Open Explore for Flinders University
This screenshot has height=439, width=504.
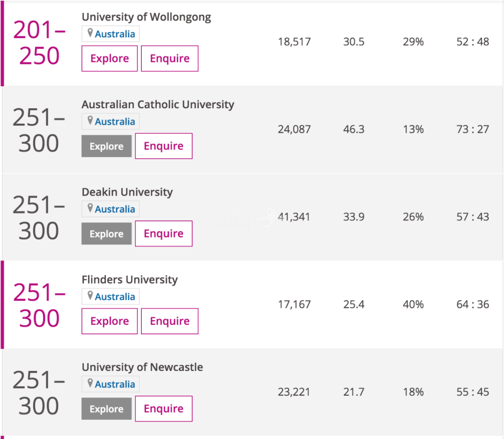(110, 321)
